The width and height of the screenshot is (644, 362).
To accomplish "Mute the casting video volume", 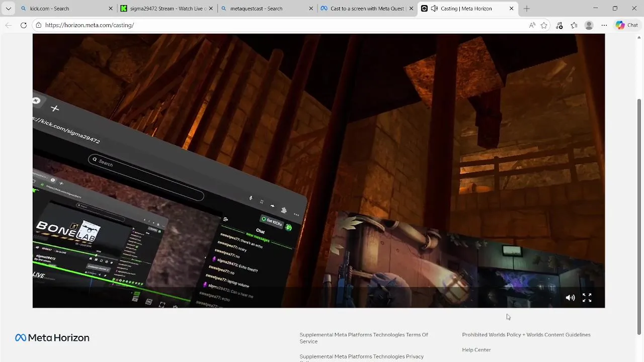I will click(x=570, y=298).
